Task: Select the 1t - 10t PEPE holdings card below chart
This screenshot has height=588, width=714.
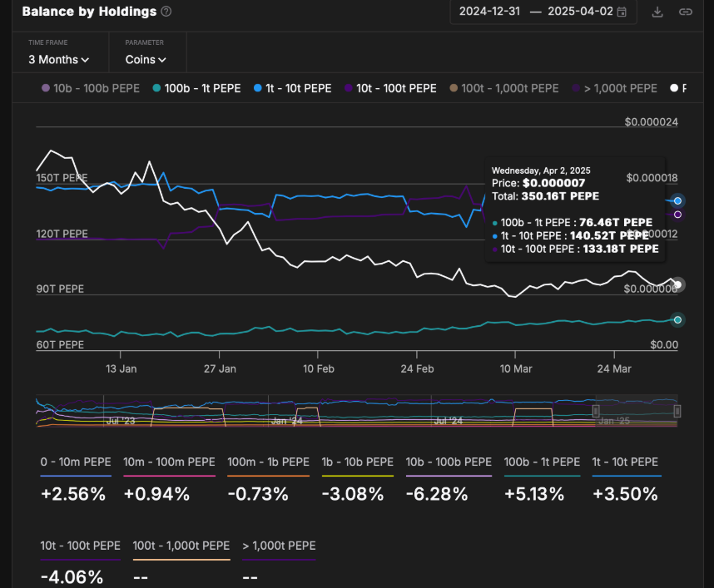Action: click(x=627, y=480)
